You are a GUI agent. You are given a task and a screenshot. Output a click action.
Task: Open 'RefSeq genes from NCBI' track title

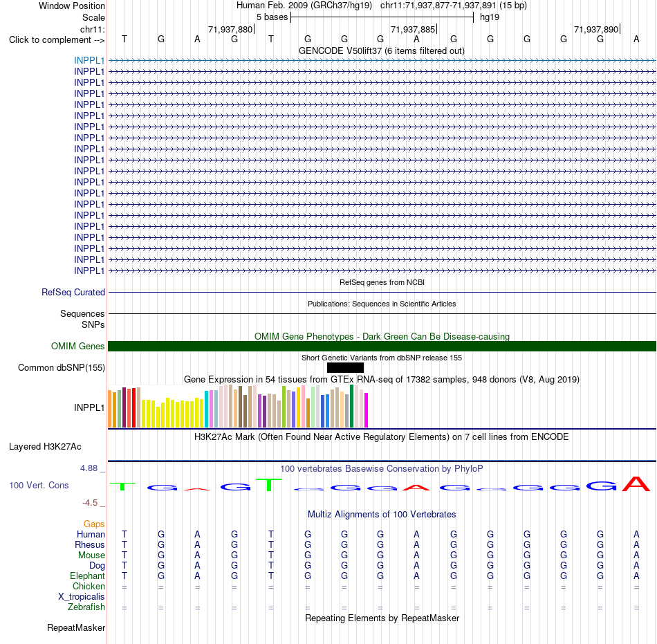tap(382, 282)
